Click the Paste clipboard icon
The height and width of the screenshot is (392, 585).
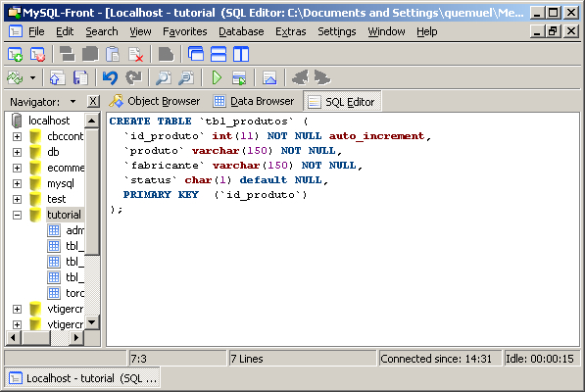tap(113, 55)
